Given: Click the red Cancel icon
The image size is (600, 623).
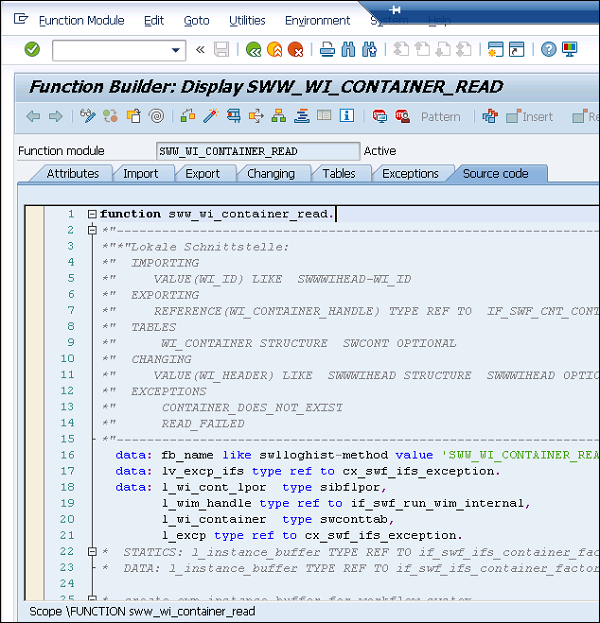Looking at the screenshot, I should pyautogui.click(x=296, y=49).
